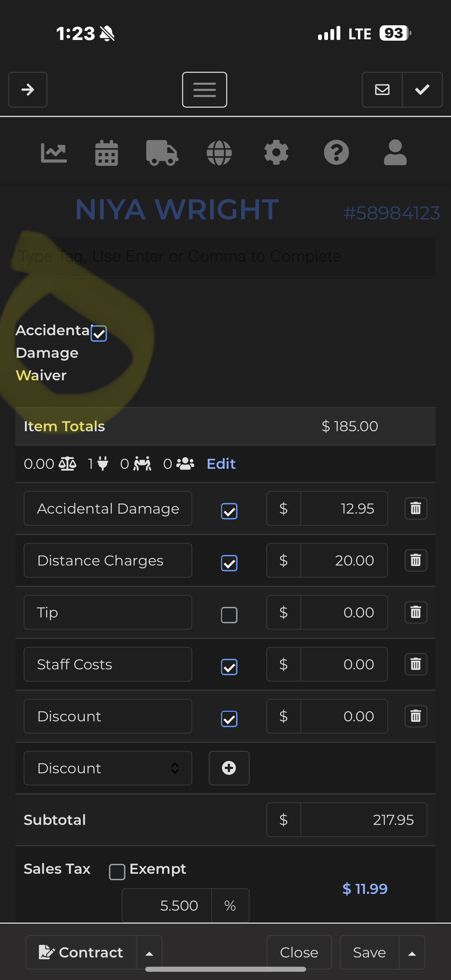Uncheck the Accidental Damage Waiver checkbox
The height and width of the screenshot is (980, 451).
tap(99, 334)
